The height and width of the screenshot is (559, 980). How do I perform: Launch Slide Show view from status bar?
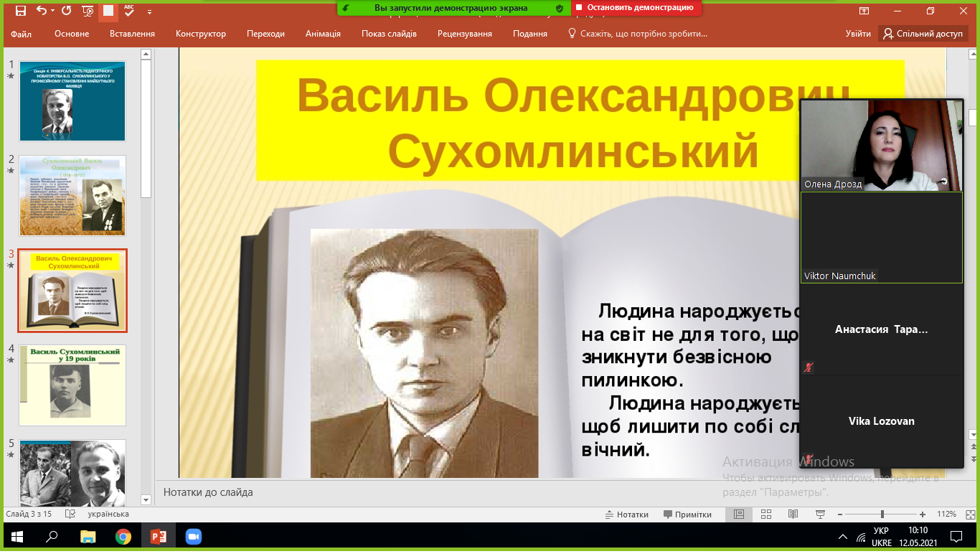(x=820, y=515)
